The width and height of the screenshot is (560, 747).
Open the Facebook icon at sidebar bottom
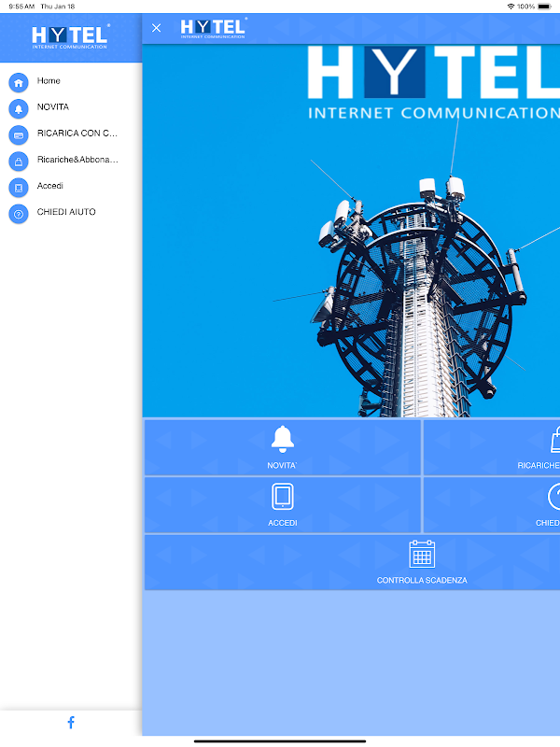tap(71, 722)
